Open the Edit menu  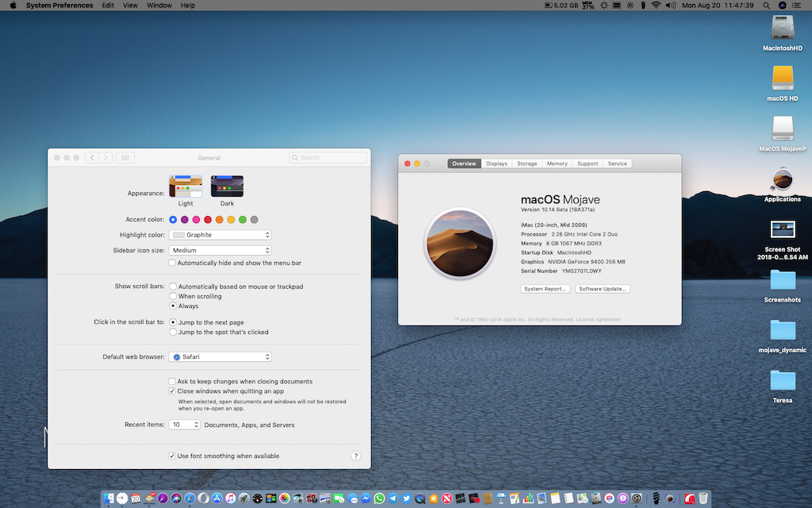point(108,6)
